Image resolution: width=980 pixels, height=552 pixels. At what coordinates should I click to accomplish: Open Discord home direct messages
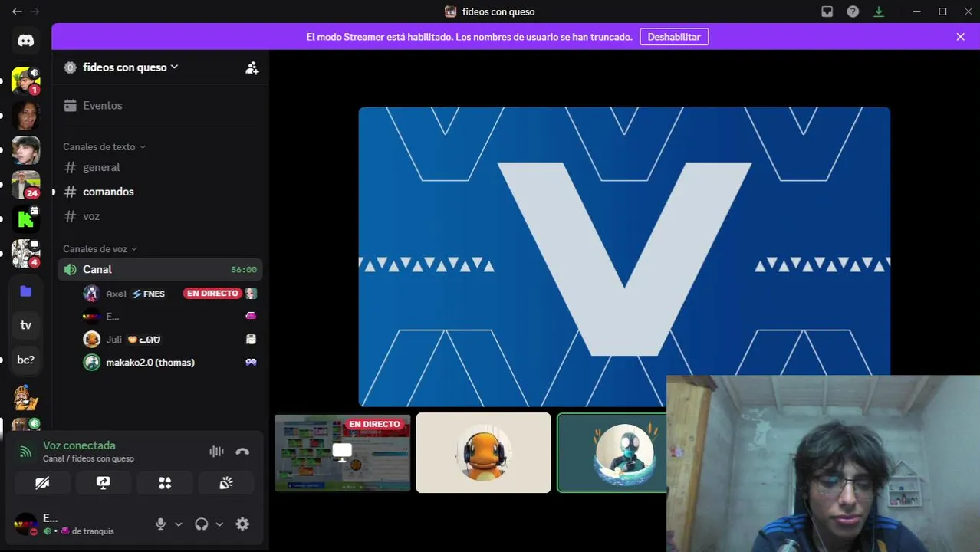click(x=25, y=41)
